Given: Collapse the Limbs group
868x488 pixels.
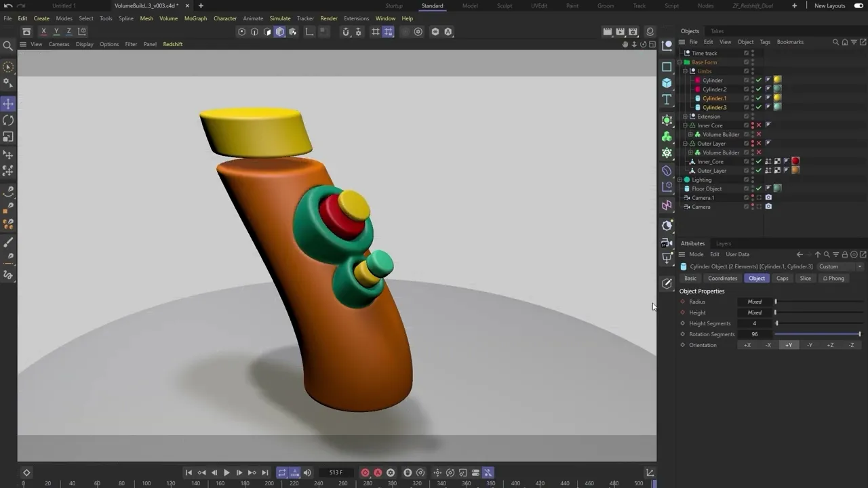Looking at the screenshot, I should (685, 71).
